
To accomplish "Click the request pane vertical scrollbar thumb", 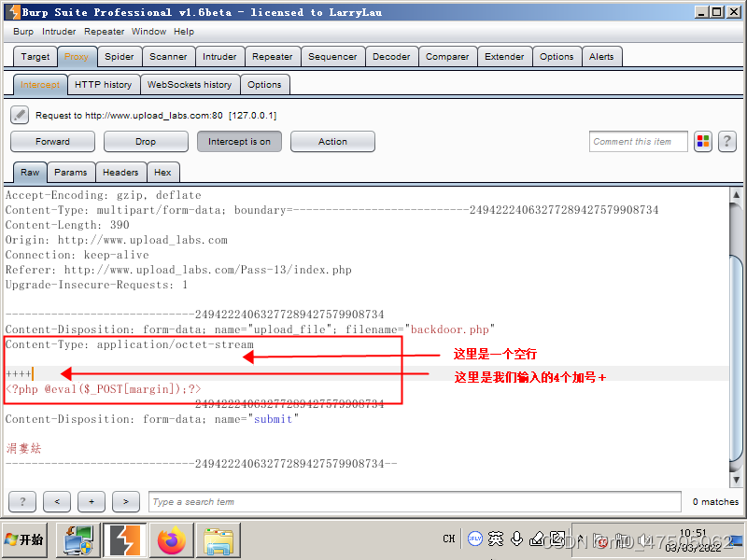I will click(736, 357).
